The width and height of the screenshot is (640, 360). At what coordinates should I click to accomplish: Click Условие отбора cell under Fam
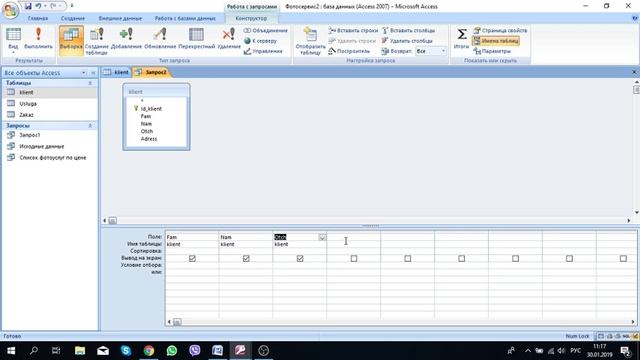(x=192, y=265)
